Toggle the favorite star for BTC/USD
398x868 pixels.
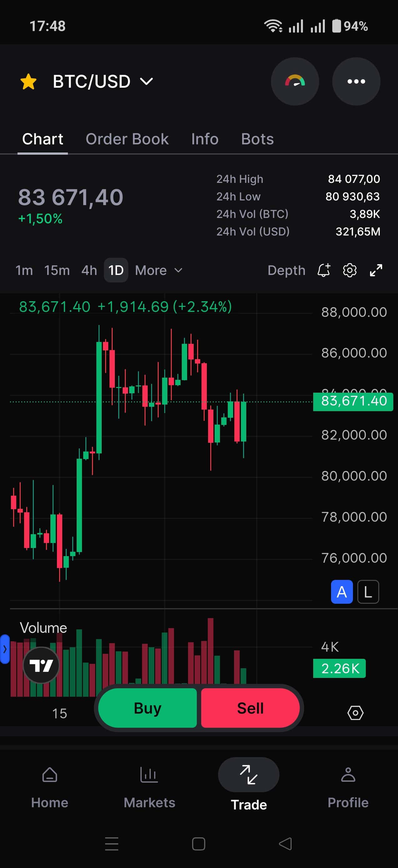(x=28, y=81)
